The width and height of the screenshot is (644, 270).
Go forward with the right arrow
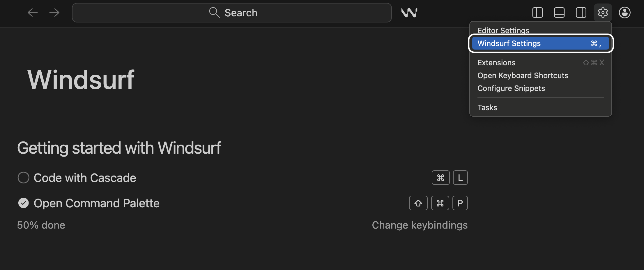tap(54, 13)
